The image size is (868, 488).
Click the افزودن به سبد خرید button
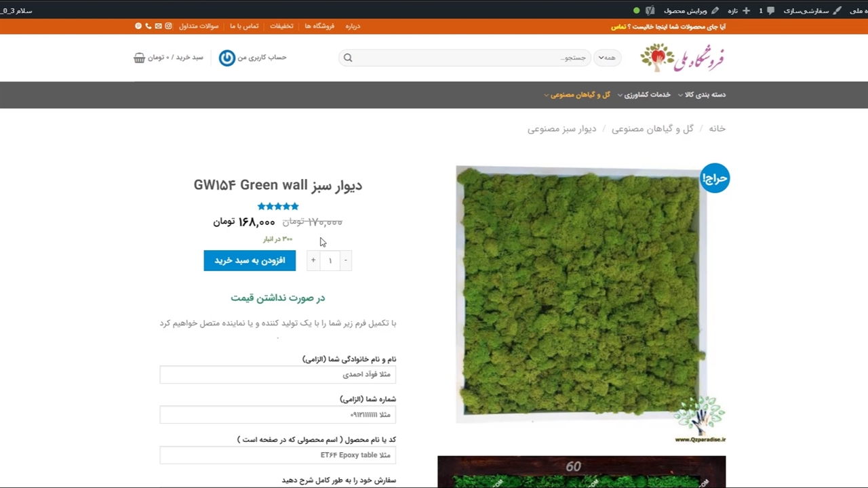coord(250,260)
